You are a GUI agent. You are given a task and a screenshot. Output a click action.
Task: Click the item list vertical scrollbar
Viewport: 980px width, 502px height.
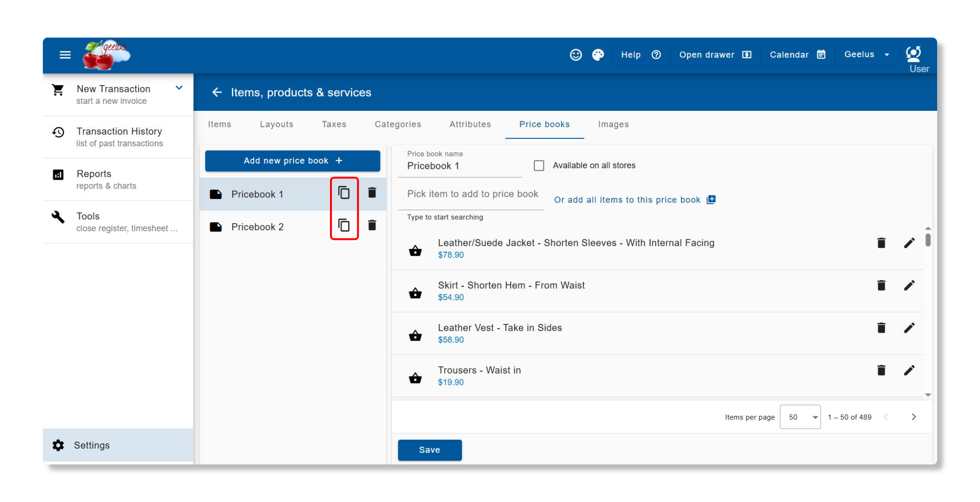point(928,240)
